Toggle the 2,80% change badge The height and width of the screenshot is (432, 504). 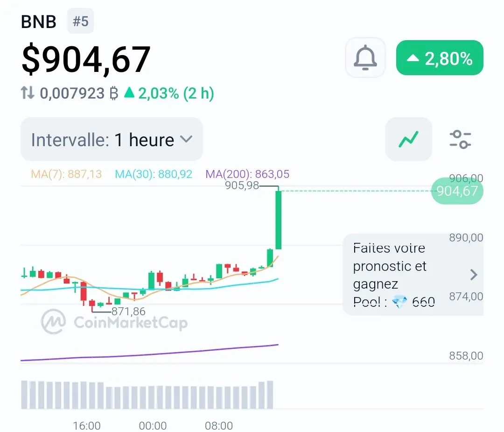(x=440, y=58)
